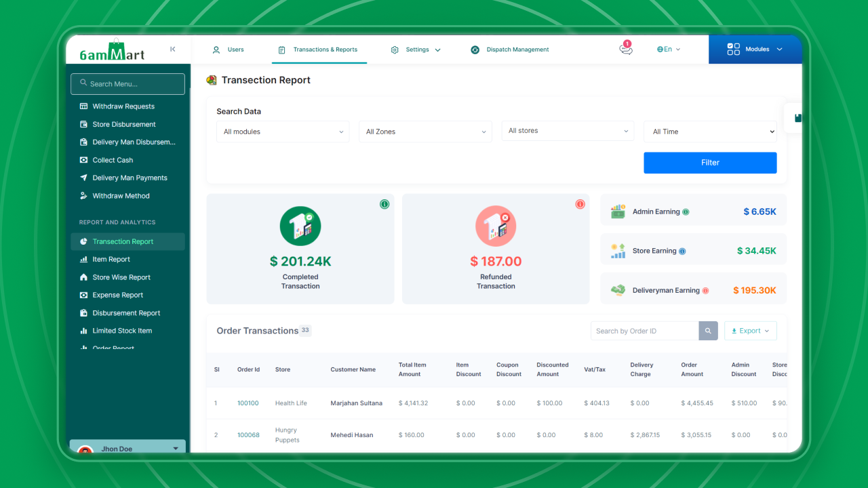This screenshot has height=488, width=868.
Task: Open the floating green side-panel icon
Action: coord(797,118)
